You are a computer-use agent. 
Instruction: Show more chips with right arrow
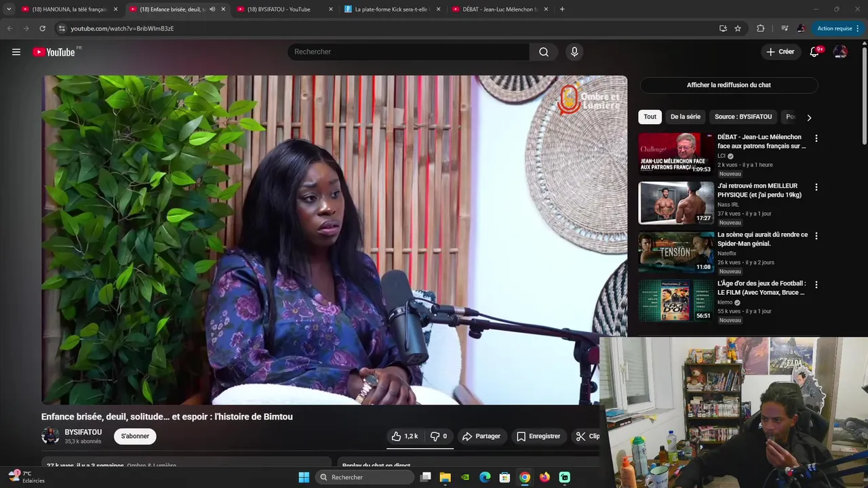pyautogui.click(x=808, y=117)
